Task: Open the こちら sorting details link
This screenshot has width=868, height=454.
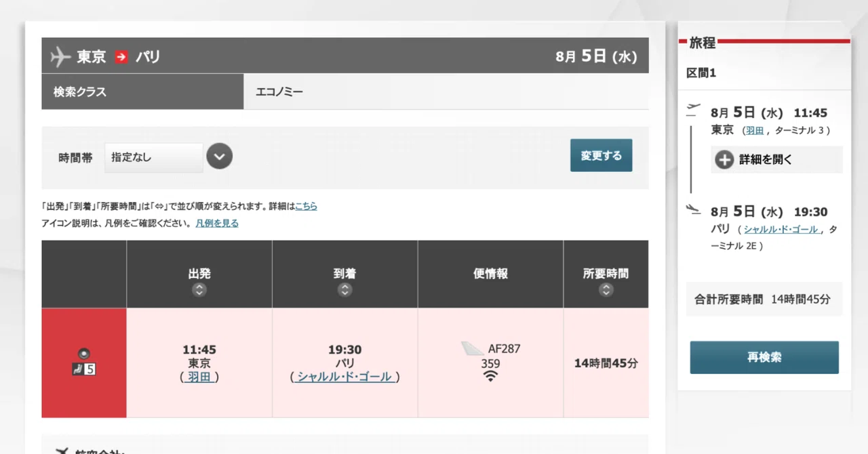Action: click(306, 206)
